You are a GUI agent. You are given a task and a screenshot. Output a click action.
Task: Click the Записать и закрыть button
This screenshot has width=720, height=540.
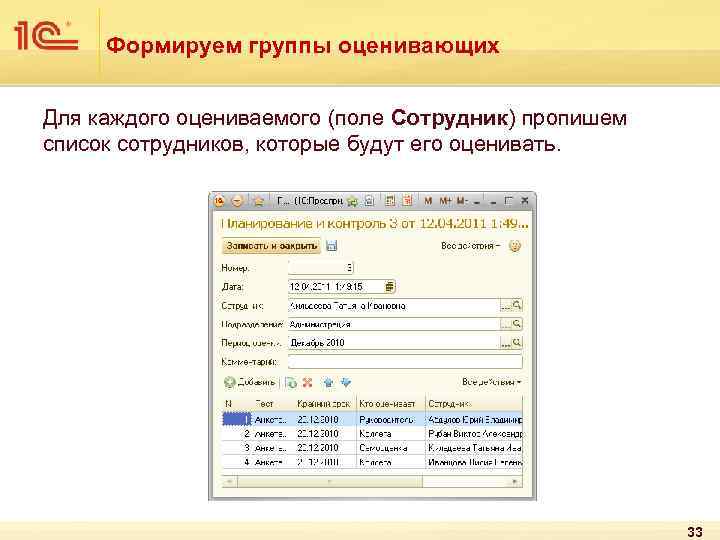[x=272, y=246]
